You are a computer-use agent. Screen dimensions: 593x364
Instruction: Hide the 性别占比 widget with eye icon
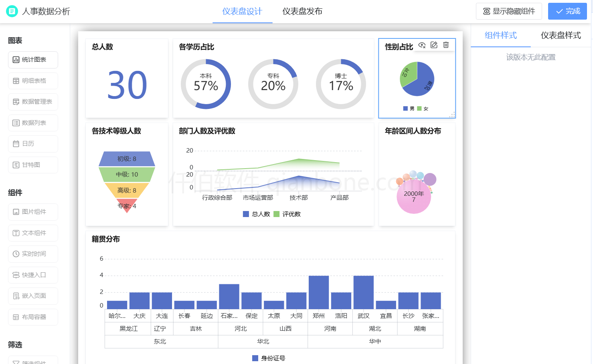(422, 45)
